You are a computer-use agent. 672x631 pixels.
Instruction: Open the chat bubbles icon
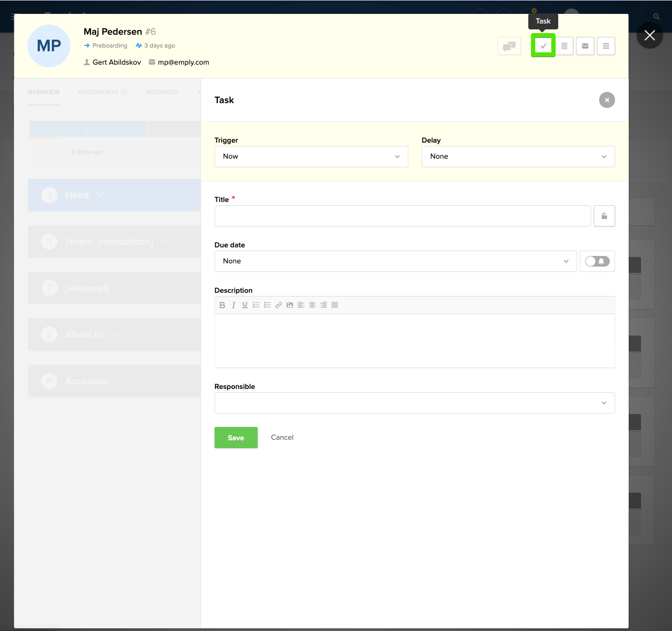click(x=509, y=46)
